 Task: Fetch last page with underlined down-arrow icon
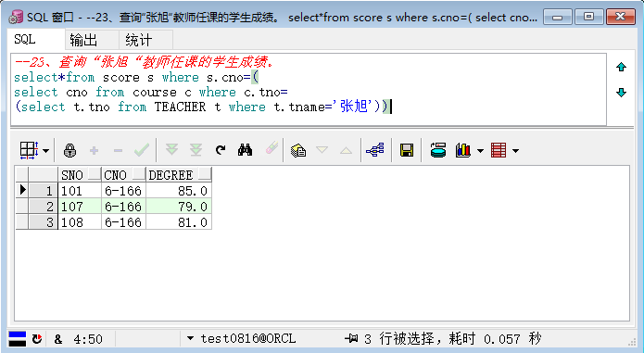pos(196,150)
